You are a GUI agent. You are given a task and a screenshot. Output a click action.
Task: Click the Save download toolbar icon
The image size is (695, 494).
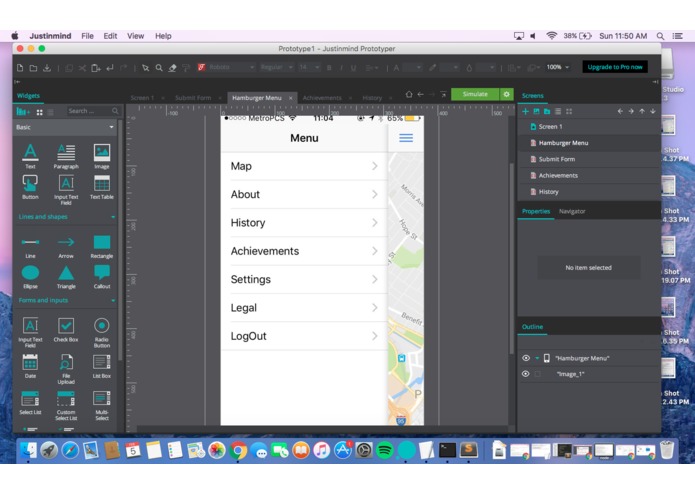click(x=47, y=68)
